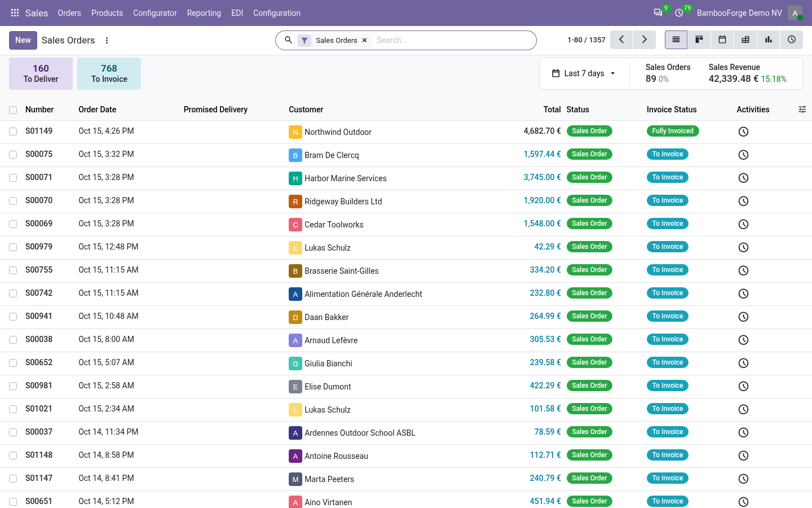Open the Last 7 days period dropdown
The height and width of the screenshot is (508, 812).
(x=584, y=73)
